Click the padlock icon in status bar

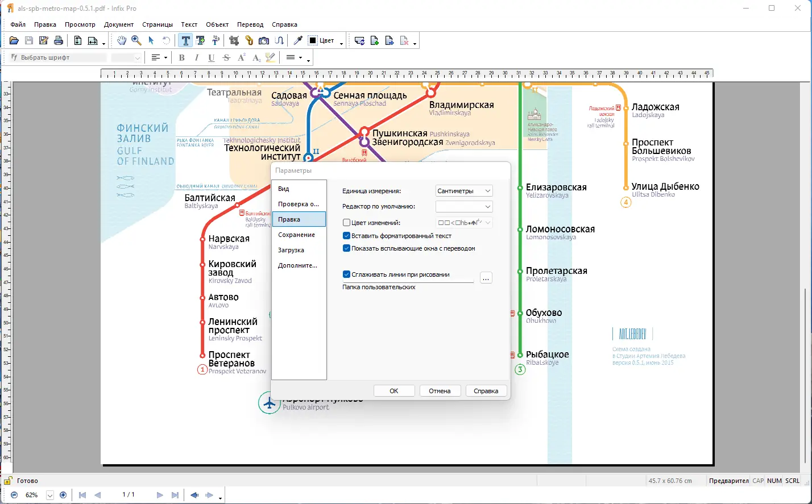(8, 481)
